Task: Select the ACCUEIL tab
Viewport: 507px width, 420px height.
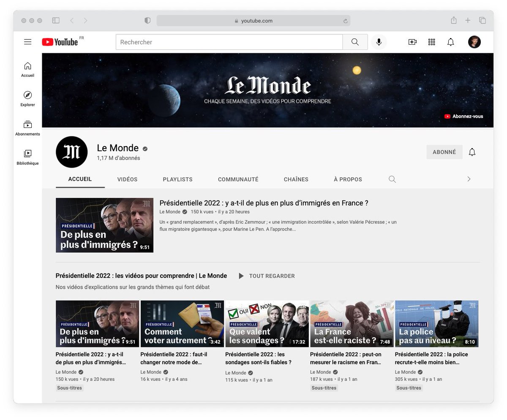Action: pyautogui.click(x=80, y=179)
